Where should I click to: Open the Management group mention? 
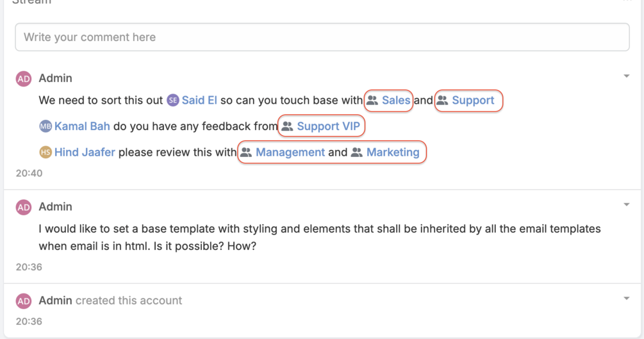coord(290,153)
